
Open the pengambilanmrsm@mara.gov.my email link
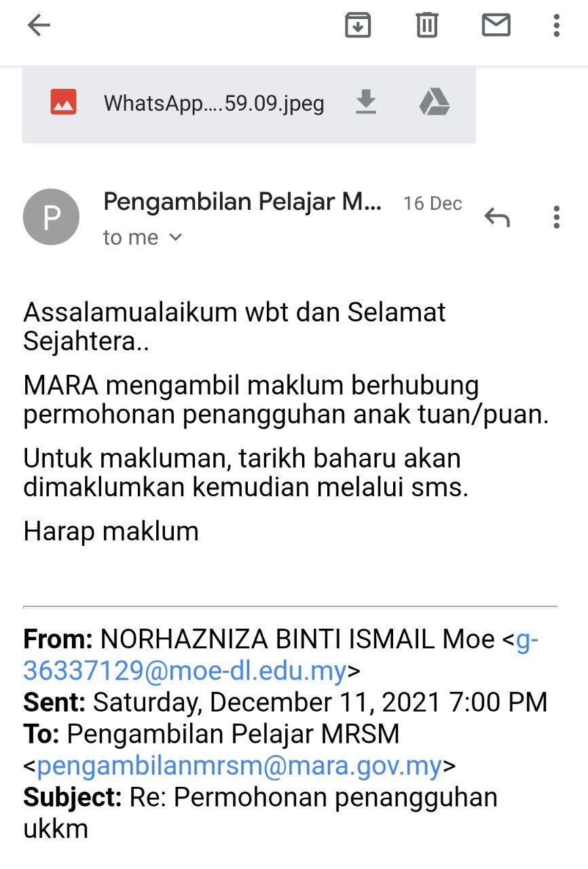(x=239, y=766)
